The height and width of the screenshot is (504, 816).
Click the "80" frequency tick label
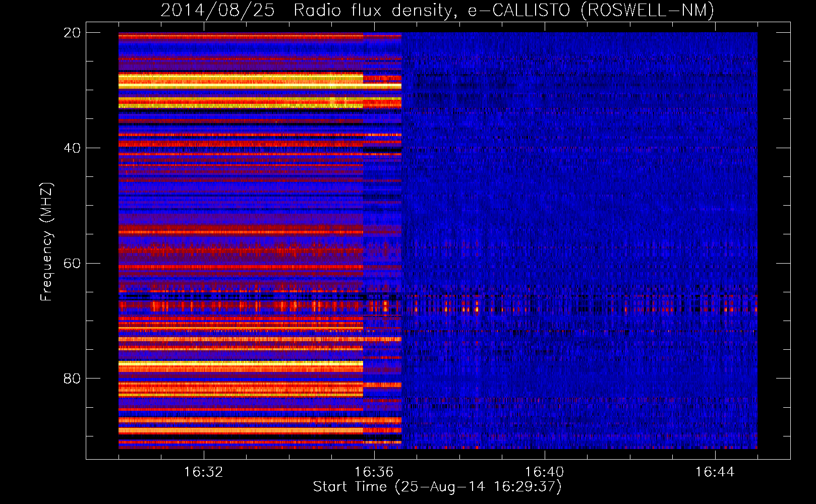[x=72, y=379]
